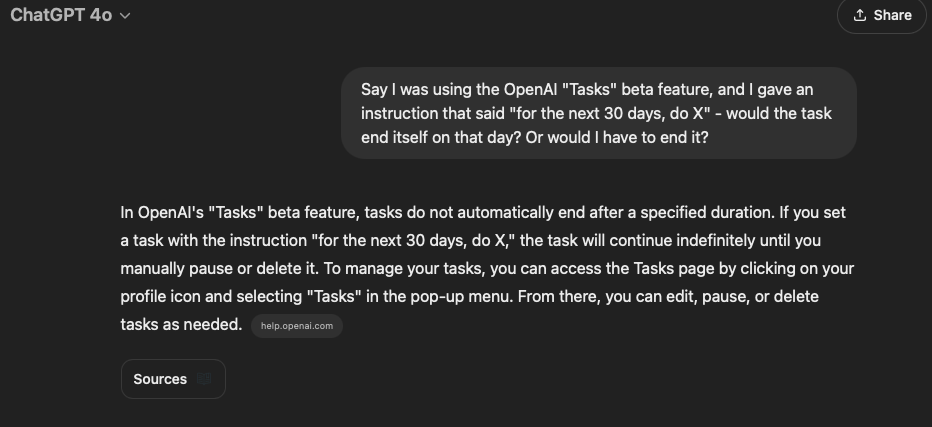The height and width of the screenshot is (427, 932).
Task: Click the share upload arrow icon
Action: tap(859, 15)
